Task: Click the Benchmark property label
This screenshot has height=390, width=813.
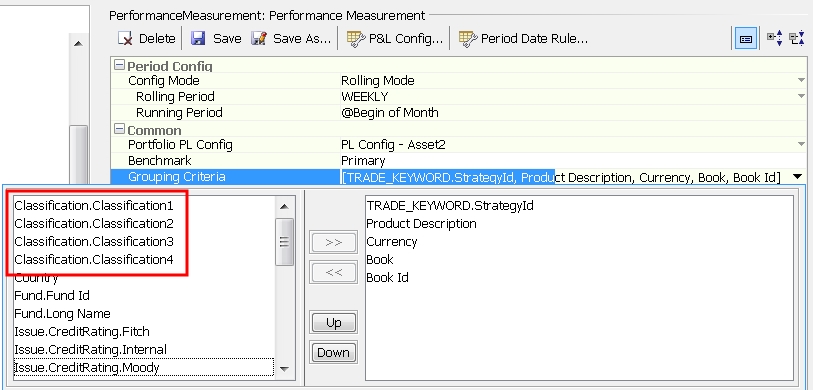Action: 159,161
